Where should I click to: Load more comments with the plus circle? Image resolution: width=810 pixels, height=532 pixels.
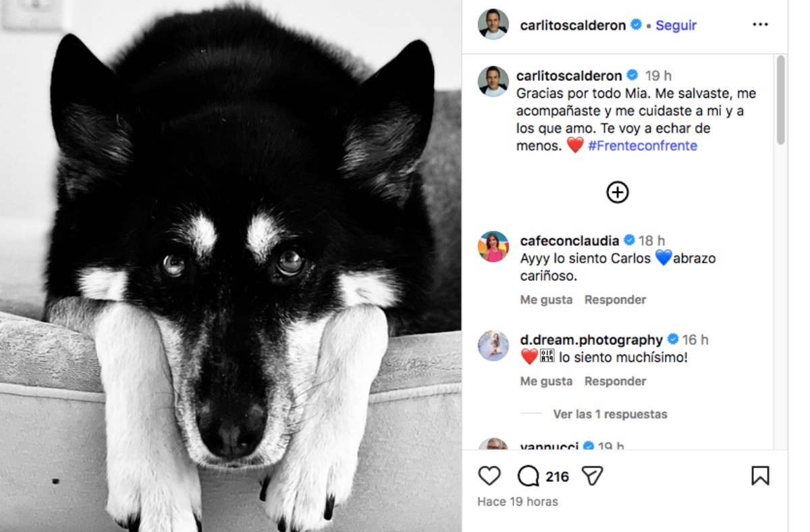tap(617, 192)
